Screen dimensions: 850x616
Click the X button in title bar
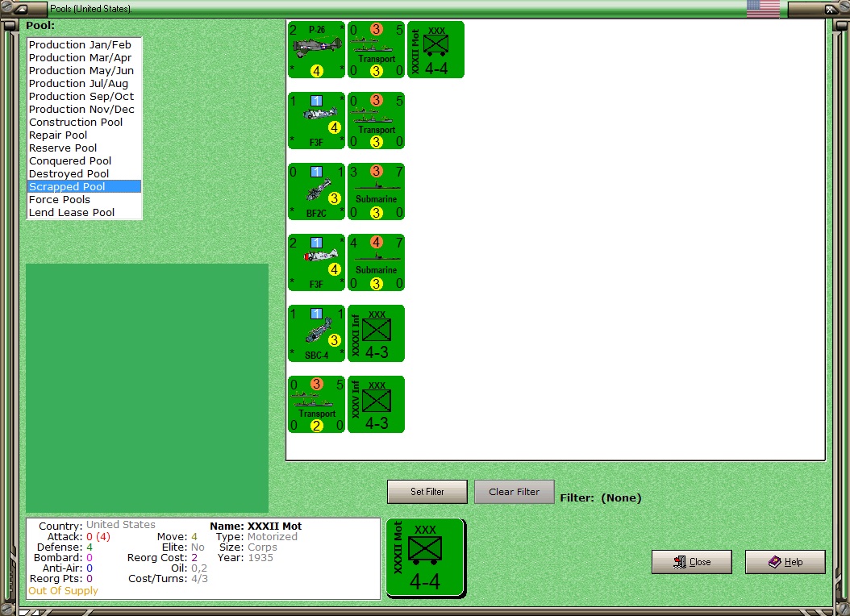click(x=829, y=9)
